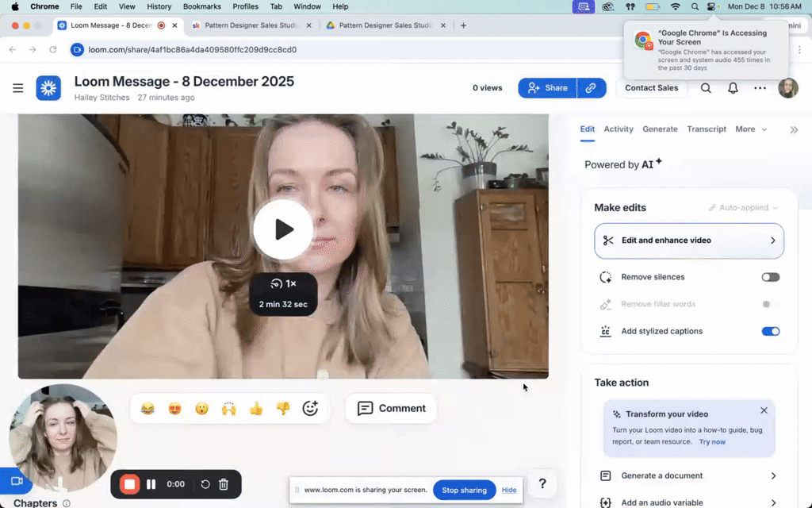Change playback speed via 1× control
This screenshot has width=812, height=508.
283,283
